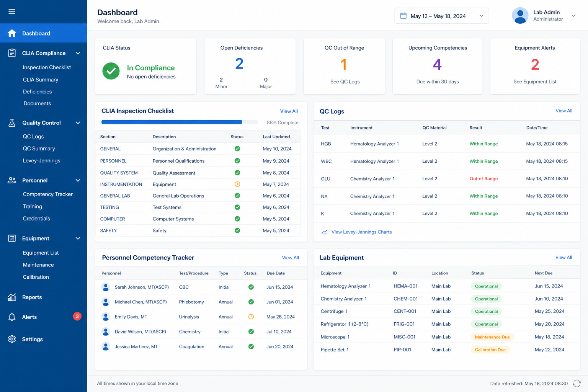Open Sarah Johnson, MT(ASCP) name
588x392 pixels.
[142, 287]
